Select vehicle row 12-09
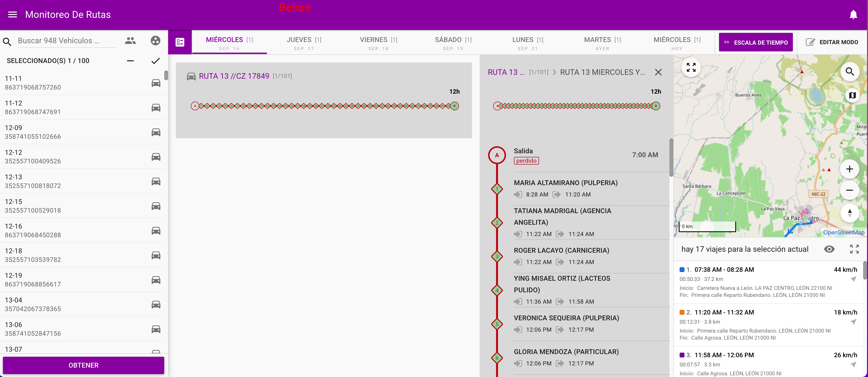This screenshot has height=377, width=868. click(x=82, y=132)
